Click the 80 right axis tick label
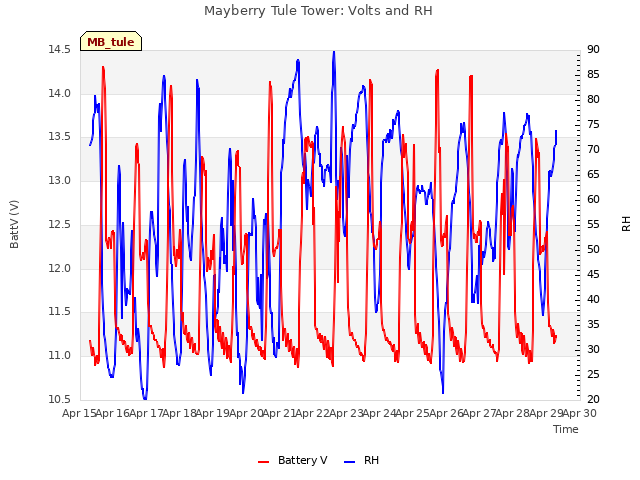This screenshot has width=640, height=480. 593,99
